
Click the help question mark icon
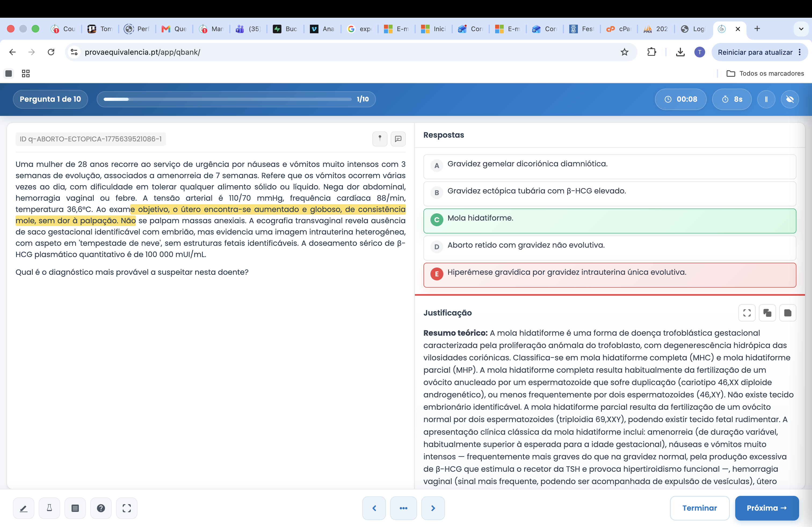[x=101, y=508]
